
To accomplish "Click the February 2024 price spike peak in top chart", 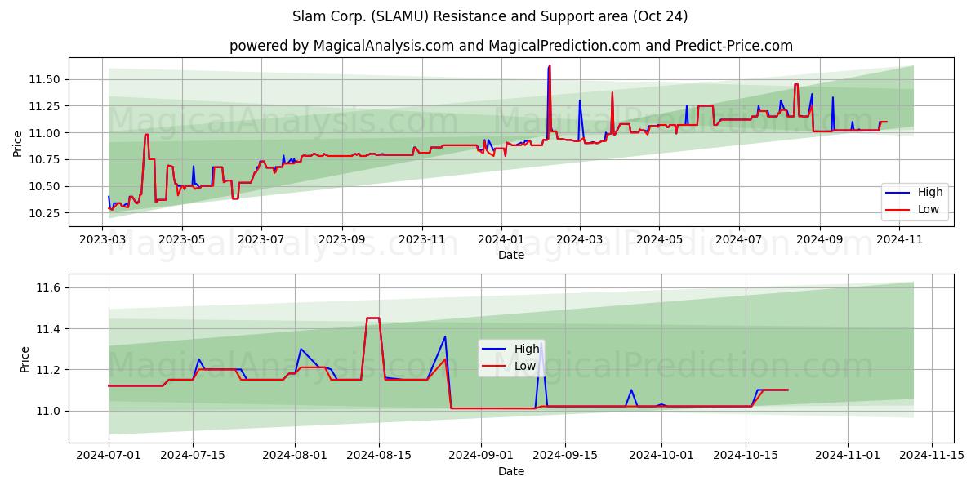I will 550,65.
